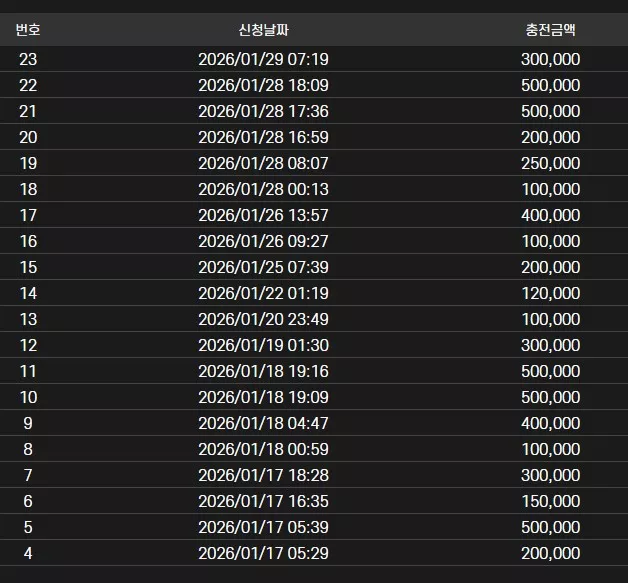Click the 150,000 charge amount

tap(551, 501)
